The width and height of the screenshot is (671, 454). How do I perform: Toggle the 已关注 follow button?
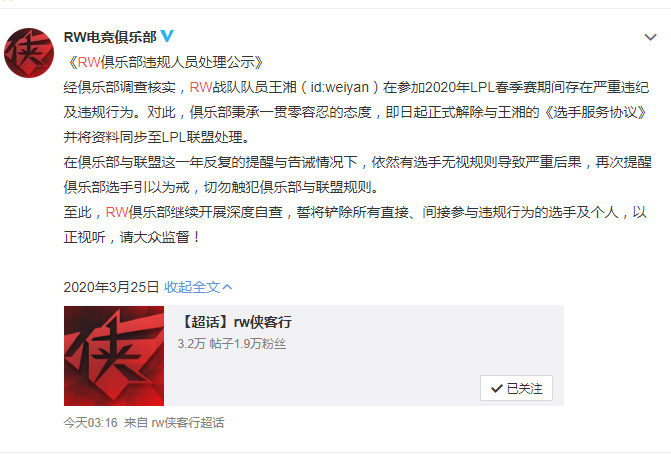tap(516, 388)
